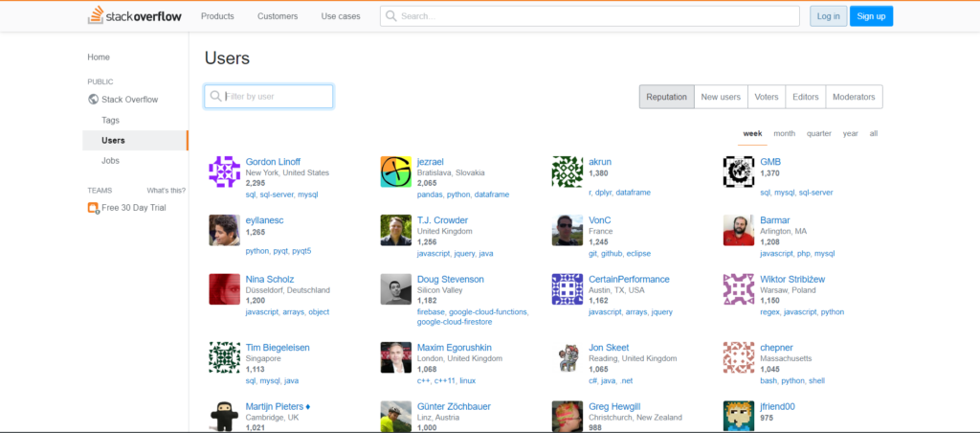Viewport: 980px width, 433px height.
Task: Open chepner's avatar
Action: [739, 357]
